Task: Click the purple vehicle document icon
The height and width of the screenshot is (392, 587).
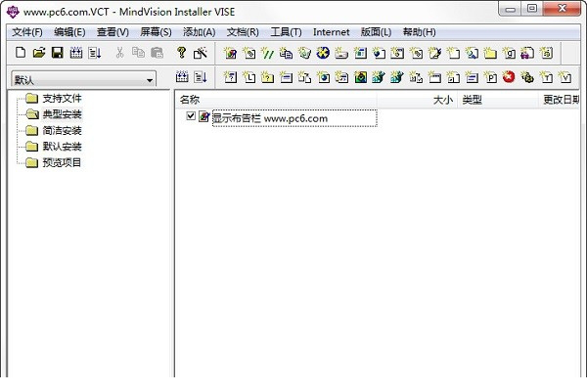Action: tap(527, 53)
